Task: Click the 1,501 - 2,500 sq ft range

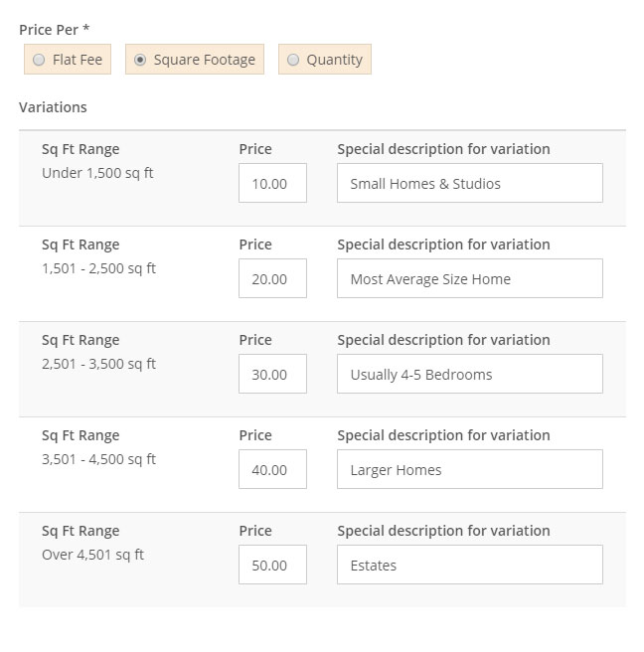Action: [99, 268]
